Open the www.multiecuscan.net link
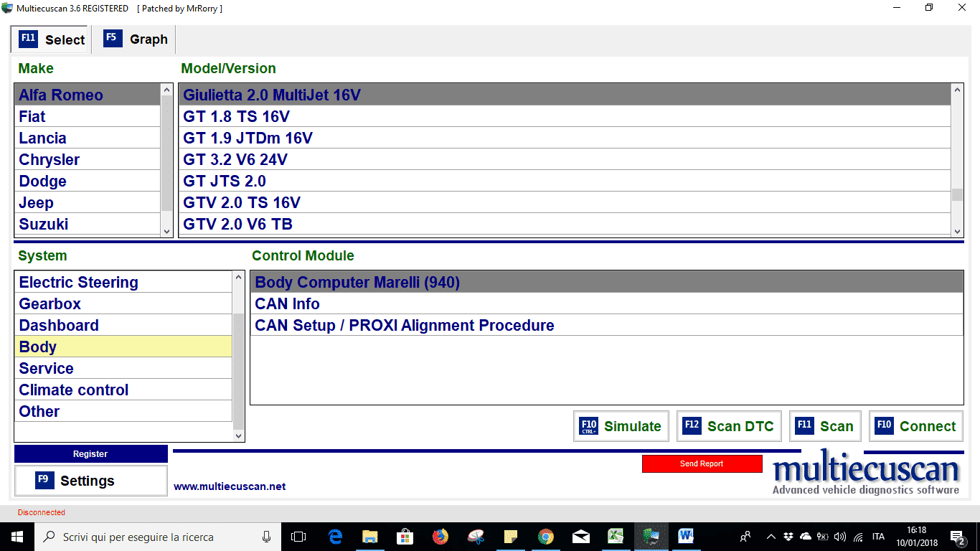Viewport: 980px width, 551px height. click(230, 486)
